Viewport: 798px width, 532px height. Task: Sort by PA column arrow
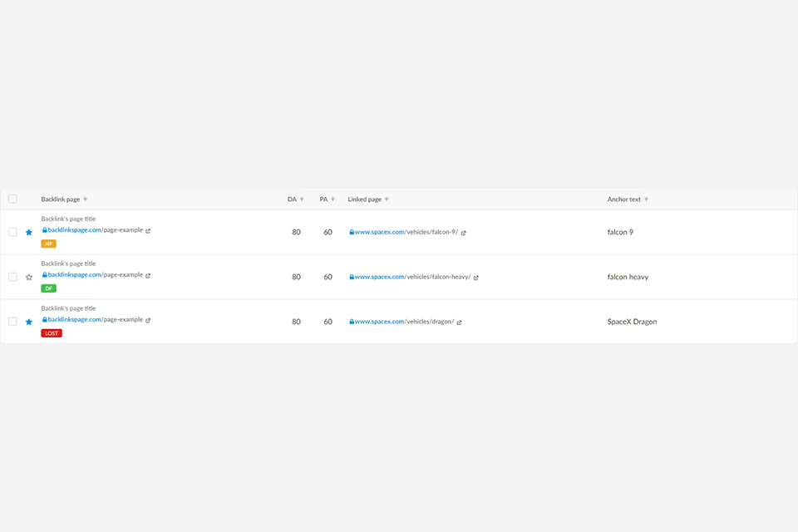pyautogui.click(x=332, y=199)
